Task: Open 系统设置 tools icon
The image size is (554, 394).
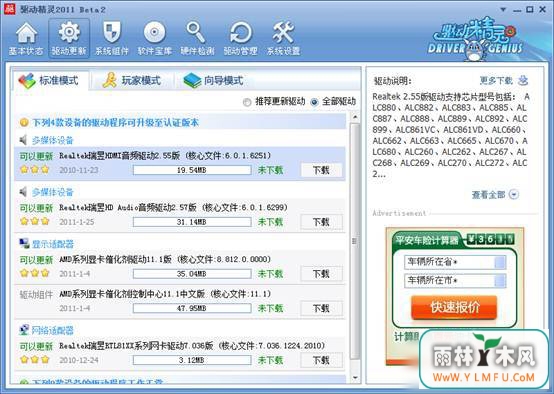Action: (283, 38)
